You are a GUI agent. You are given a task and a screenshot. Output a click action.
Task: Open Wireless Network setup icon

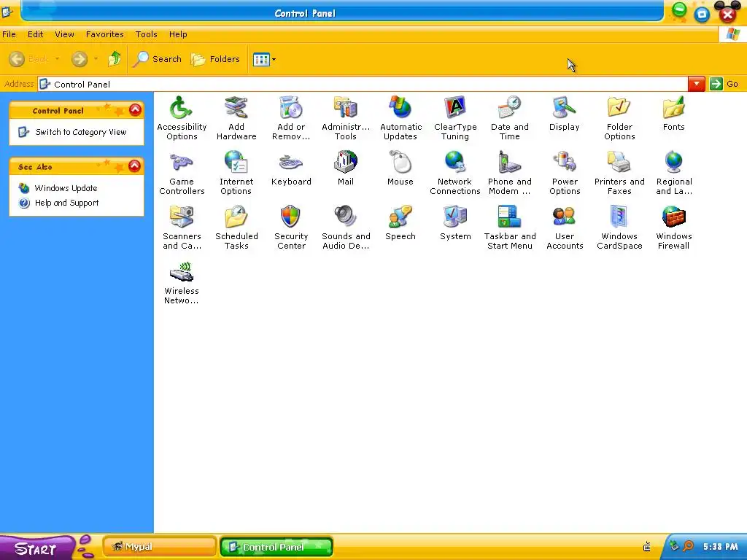[182, 282]
